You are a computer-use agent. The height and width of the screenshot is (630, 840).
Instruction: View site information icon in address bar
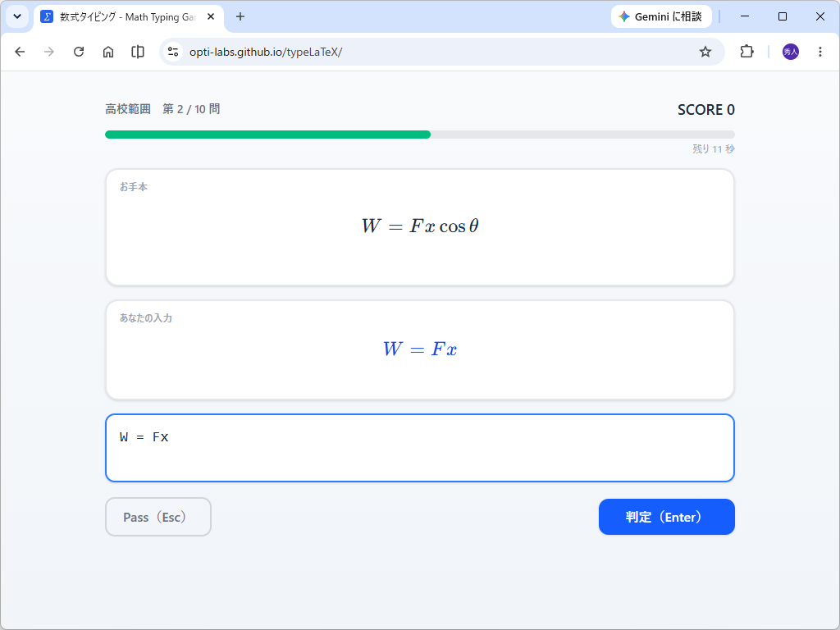click(173, 52)
